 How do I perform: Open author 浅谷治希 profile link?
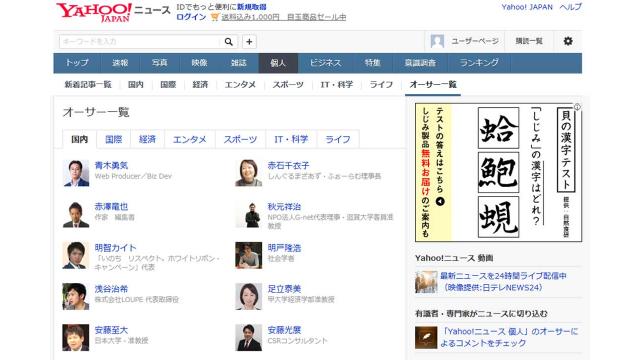(111, 289)
